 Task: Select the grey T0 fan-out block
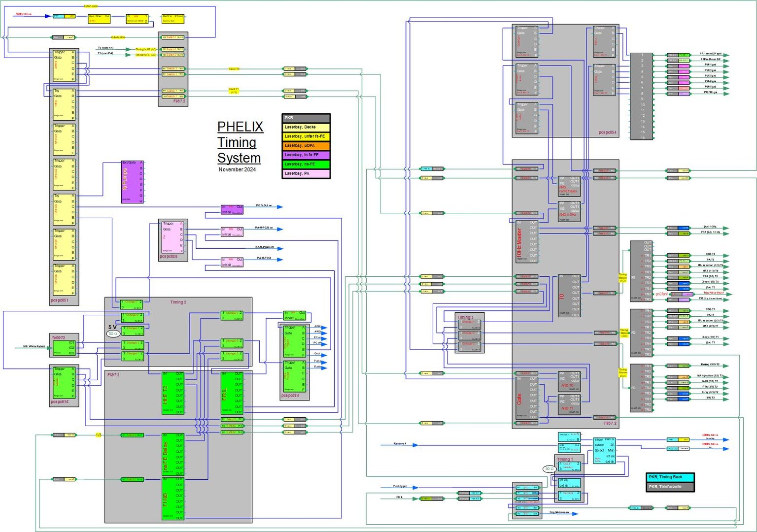569,295
